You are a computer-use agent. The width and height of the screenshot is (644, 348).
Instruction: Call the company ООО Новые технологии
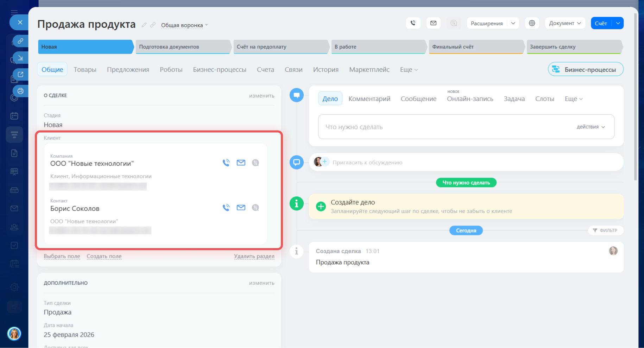[x=226, y=163]
